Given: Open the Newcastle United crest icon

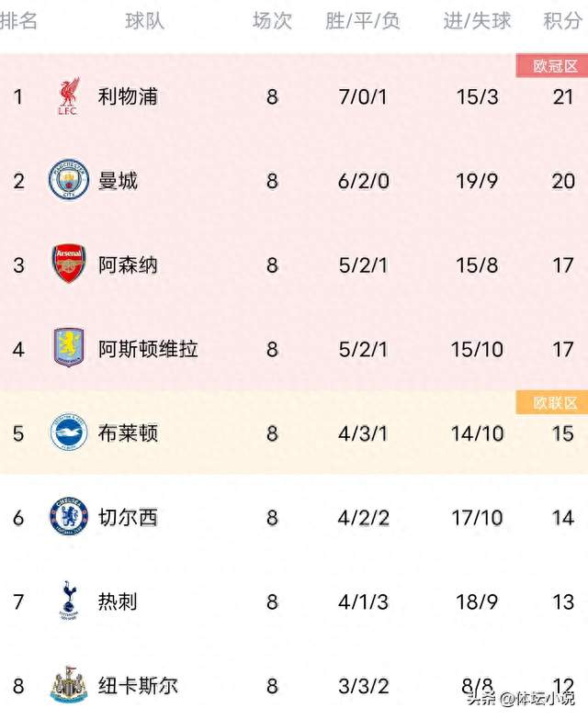Looking at the screenshot, I should pos(68,685).
